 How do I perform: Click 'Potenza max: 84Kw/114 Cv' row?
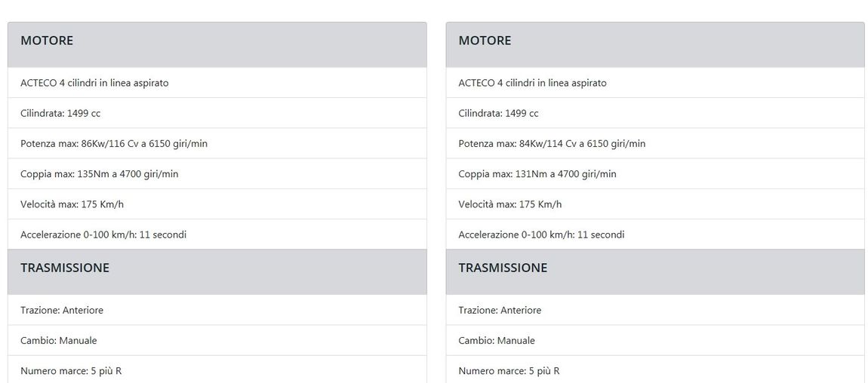(655, 144)
